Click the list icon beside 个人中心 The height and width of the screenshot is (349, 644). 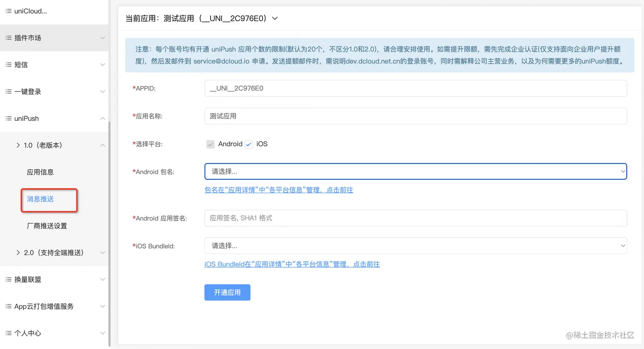(9, 333)
